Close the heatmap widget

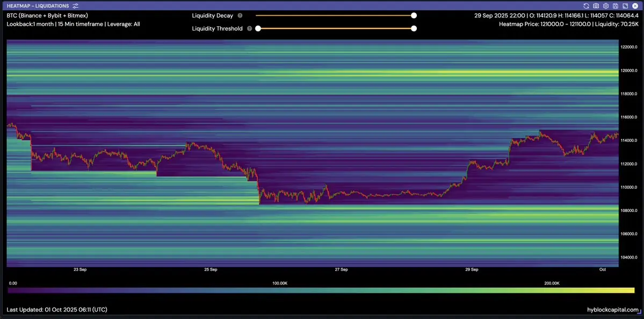point(635,6)
